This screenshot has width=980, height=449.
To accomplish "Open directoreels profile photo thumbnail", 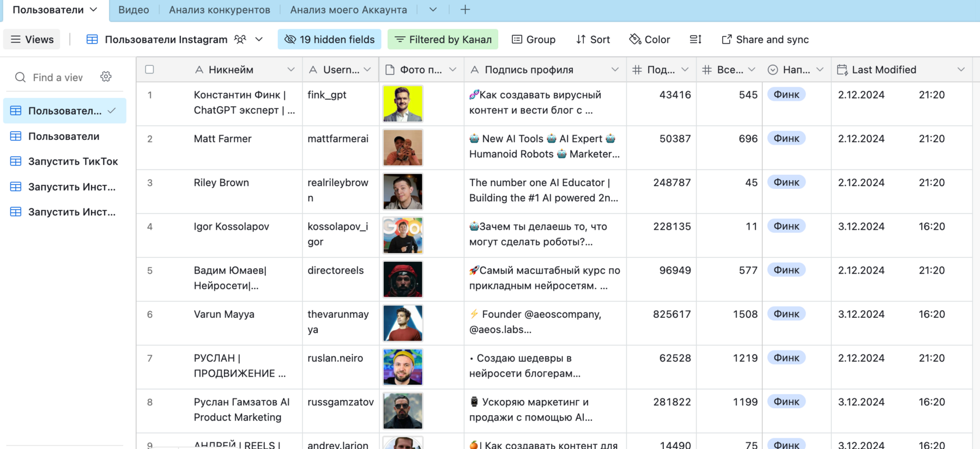I will 402,279.
